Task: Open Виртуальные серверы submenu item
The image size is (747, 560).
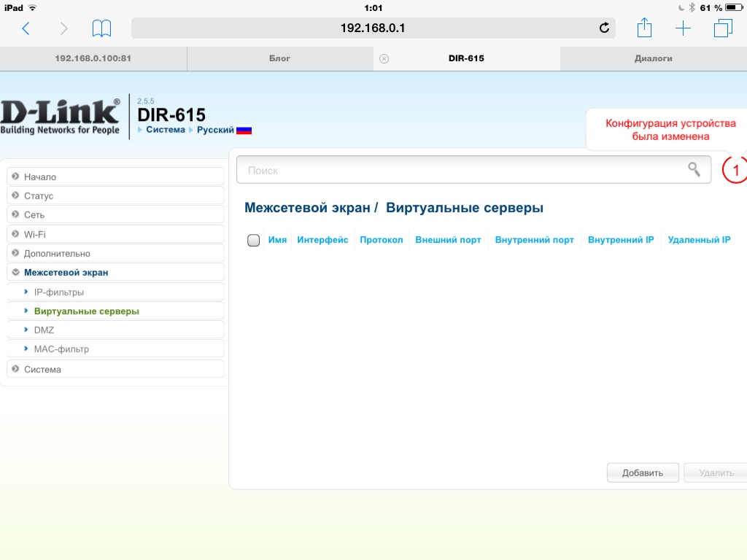Action: 115,311
